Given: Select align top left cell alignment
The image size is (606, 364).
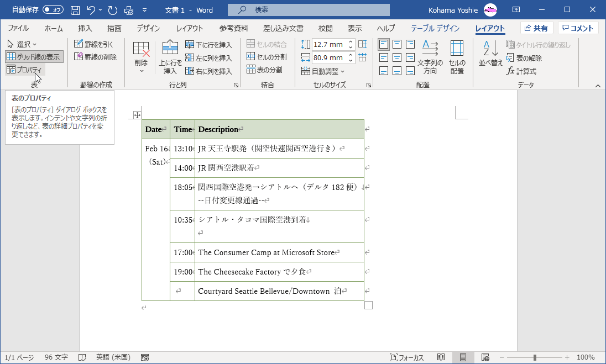Looking at the screenshot, I should (383, 44).
